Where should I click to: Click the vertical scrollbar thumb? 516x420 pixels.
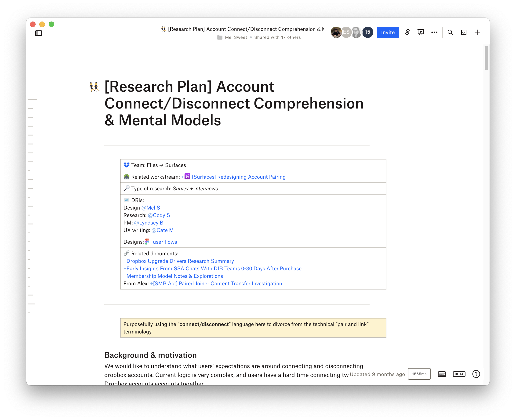[486, 58]
